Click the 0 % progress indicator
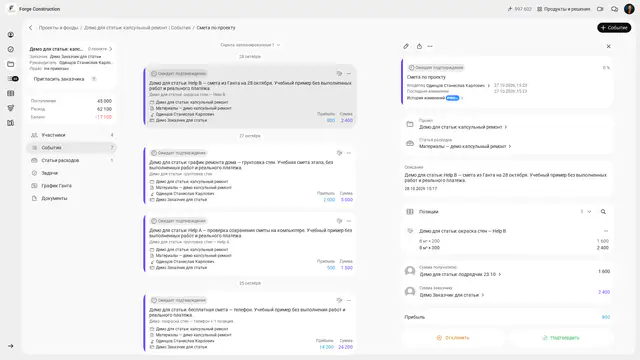This screenshot has width=640, height=360. pyautogui.click(x=606, y=68)
